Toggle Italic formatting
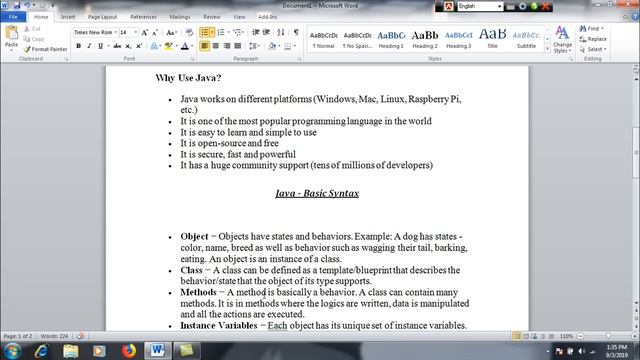 click(x=89, y=46)
